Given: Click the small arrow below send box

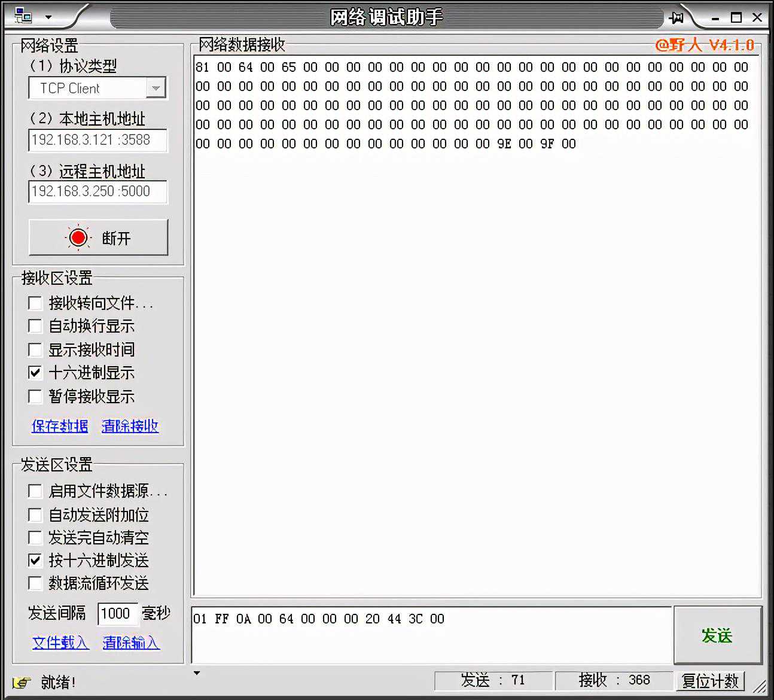Looking at the screenshot, I should point(197,673).
